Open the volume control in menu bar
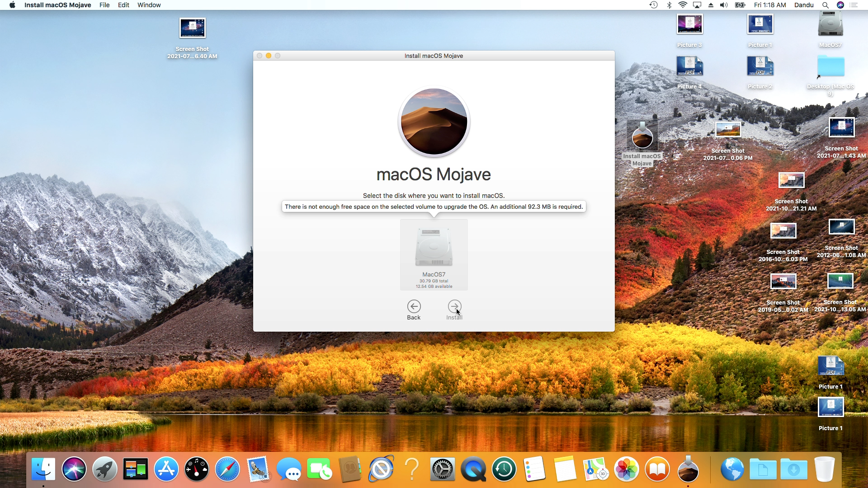 pyautogui.click(x=723, y=5)
